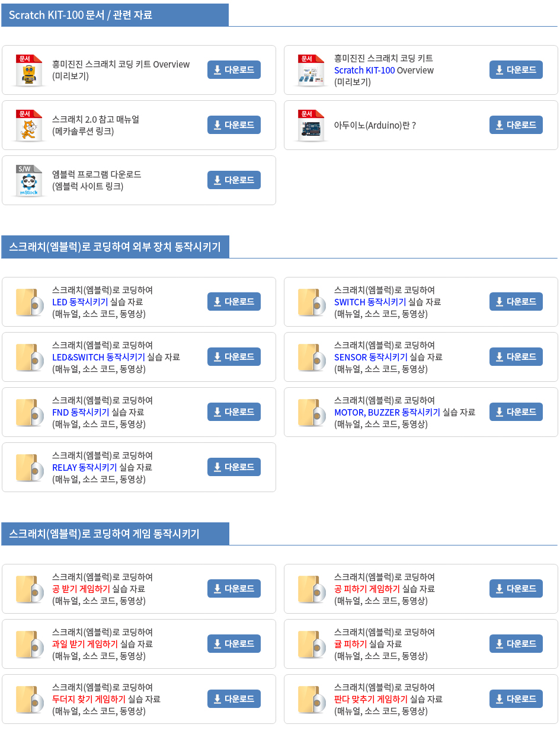This screenshot has height=737, width=560.
Task: Download the 흥미진진 스크래치 코딩 키트 Overview document
Action: coord(234,70)
